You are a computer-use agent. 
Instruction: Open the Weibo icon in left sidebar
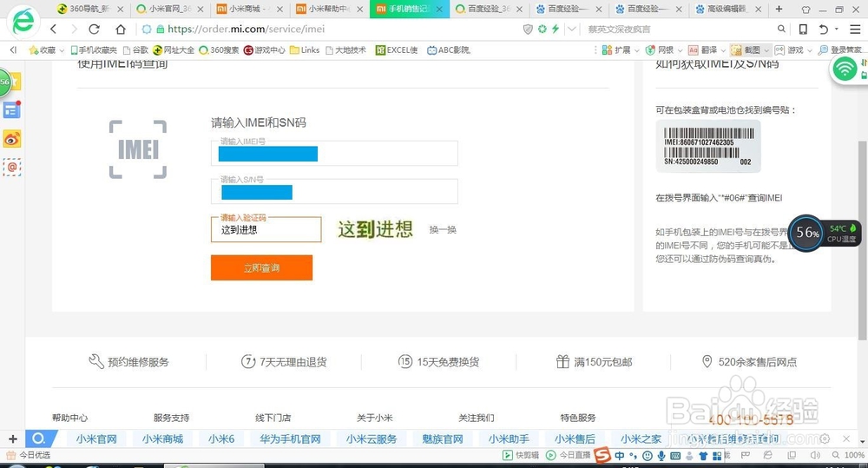pyautogui.click(x=11, y=138)
